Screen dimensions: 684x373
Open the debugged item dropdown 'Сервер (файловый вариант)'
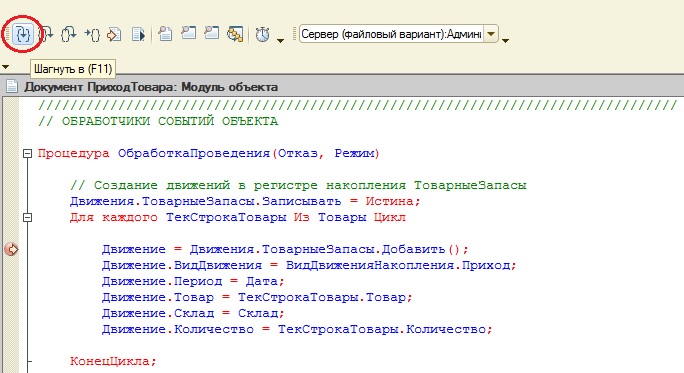pos(491,34)
